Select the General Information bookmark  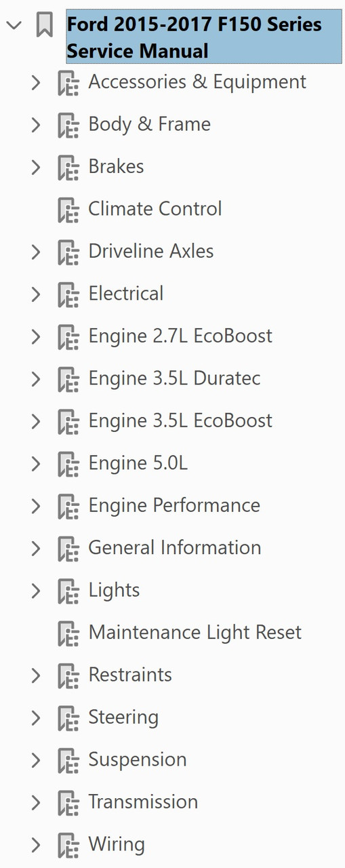tap(175, 548)
